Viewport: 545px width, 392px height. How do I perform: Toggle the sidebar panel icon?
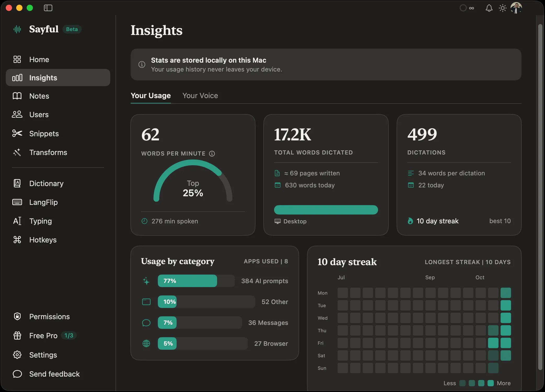(48, 8)
